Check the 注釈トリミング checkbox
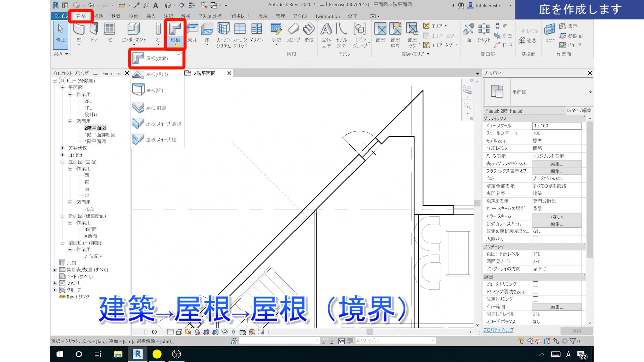 (x=535, y=299)
